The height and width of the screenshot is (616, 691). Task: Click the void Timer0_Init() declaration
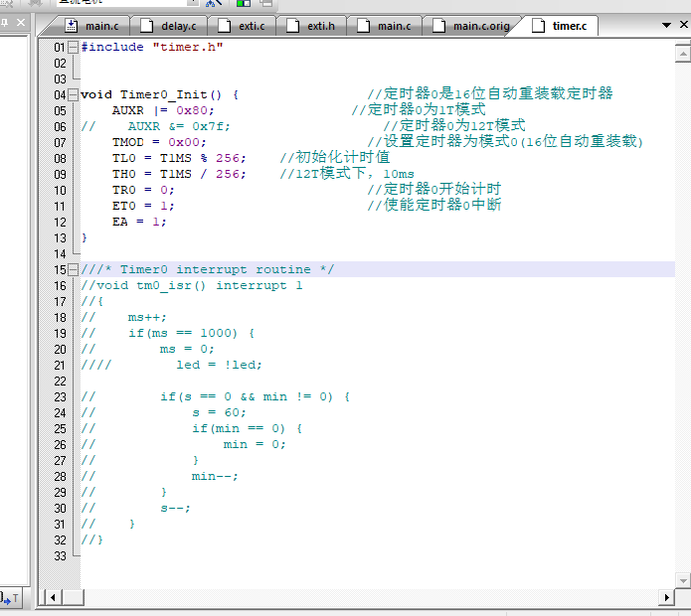tap(160, 94)
